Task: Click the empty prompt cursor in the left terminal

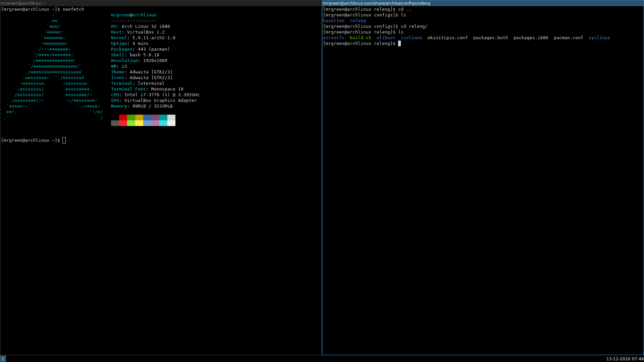Action: (64, 140)
